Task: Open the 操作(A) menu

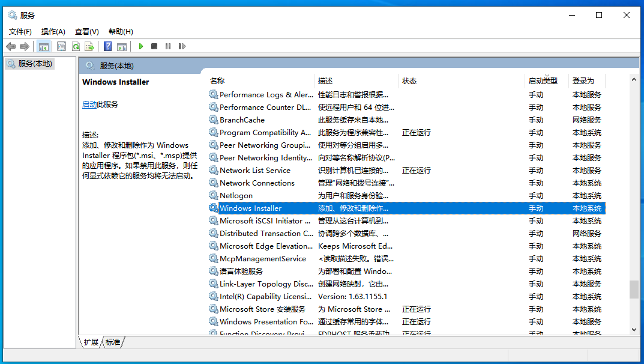Action: pos(53,31)
